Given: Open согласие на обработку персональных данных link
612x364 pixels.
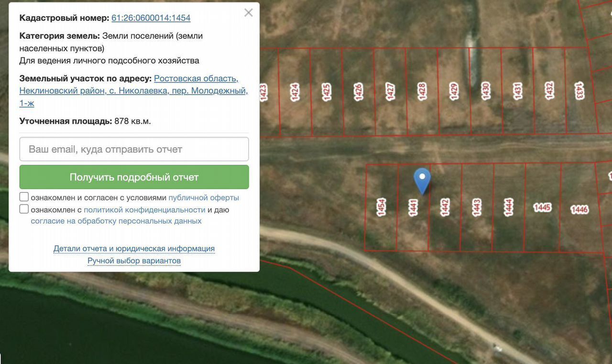Looking at the screenshot, I should (116, 221).
